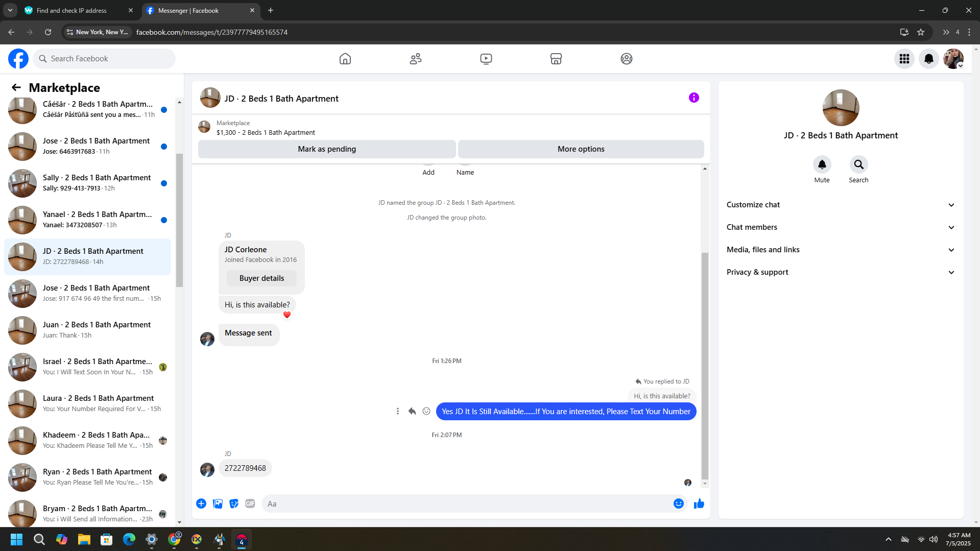The height and width of the screenshot is (551, 980).
Task: Click the address bar URL
Action: pos(212,32)
